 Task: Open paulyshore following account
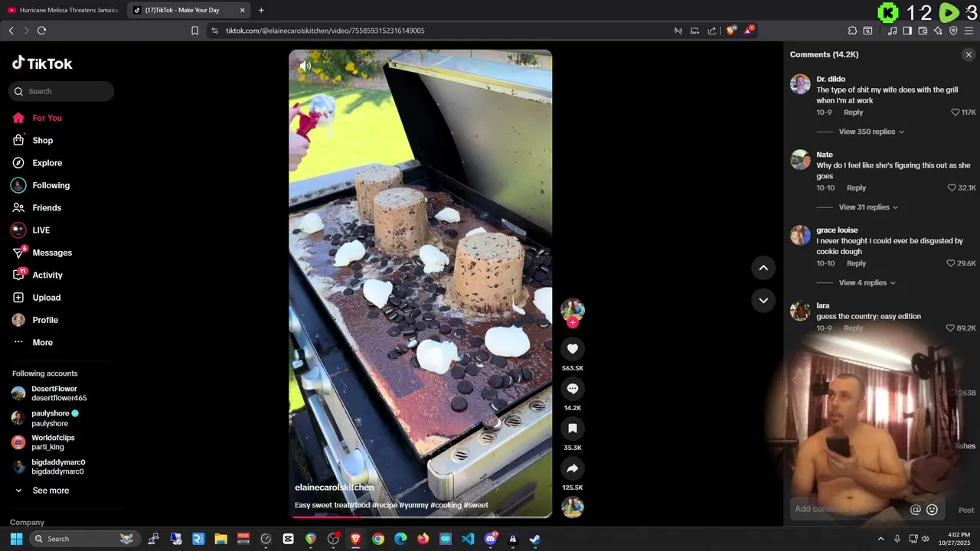50,418
